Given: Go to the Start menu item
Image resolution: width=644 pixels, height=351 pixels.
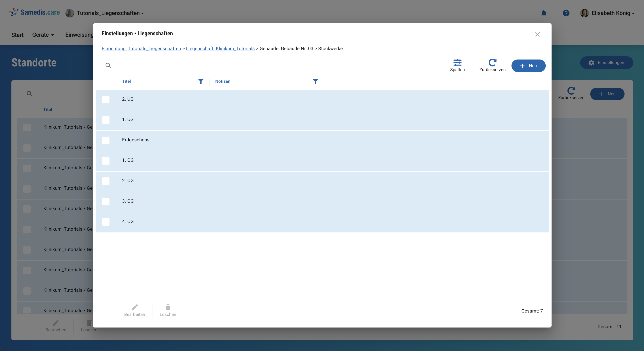Looking at the screenshot, I should click(17, 35).
